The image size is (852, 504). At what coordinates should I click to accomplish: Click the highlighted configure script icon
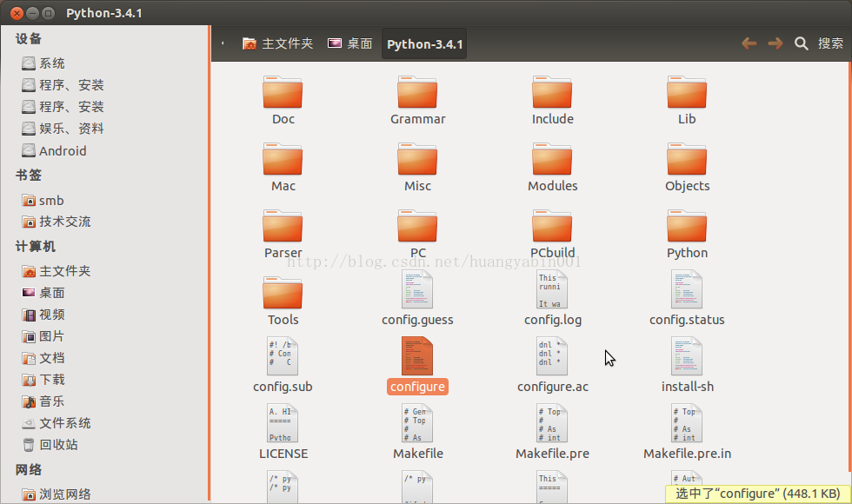pyautogui.click(x=417, y=356)
